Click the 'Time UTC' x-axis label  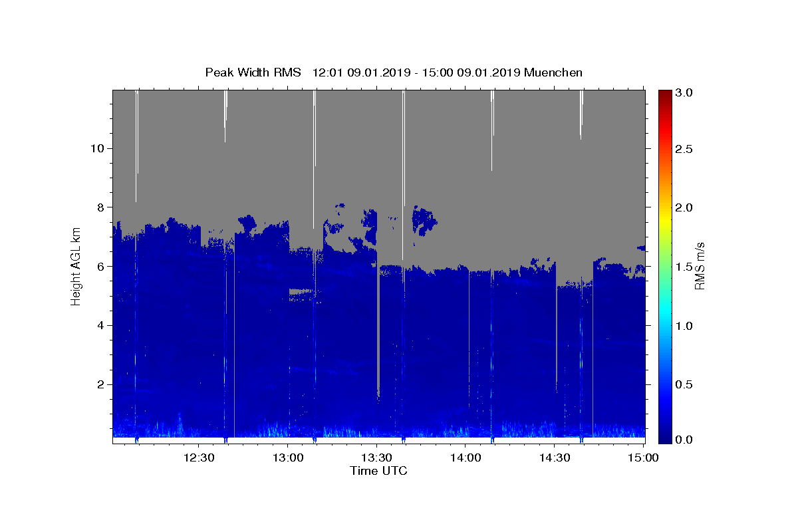pyautogui.click(x=378, y=471)
